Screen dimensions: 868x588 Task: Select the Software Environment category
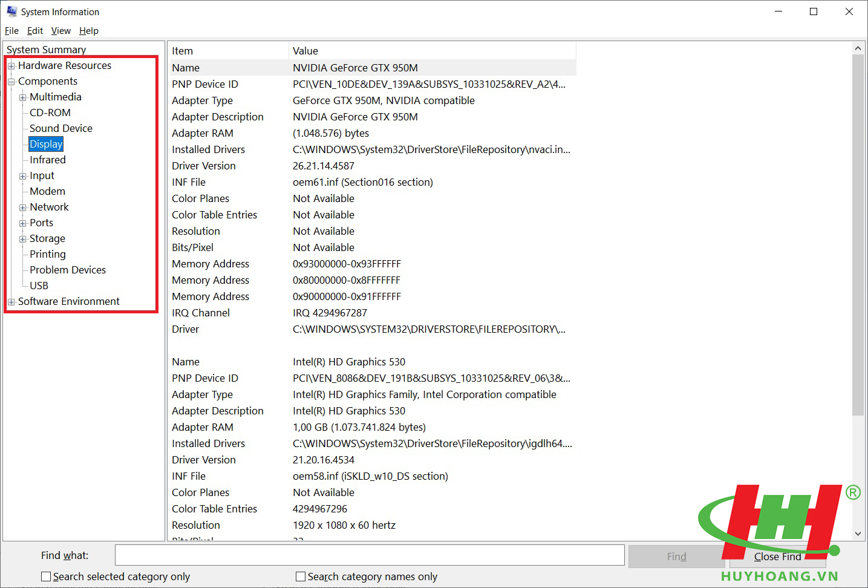pos(69,301)
